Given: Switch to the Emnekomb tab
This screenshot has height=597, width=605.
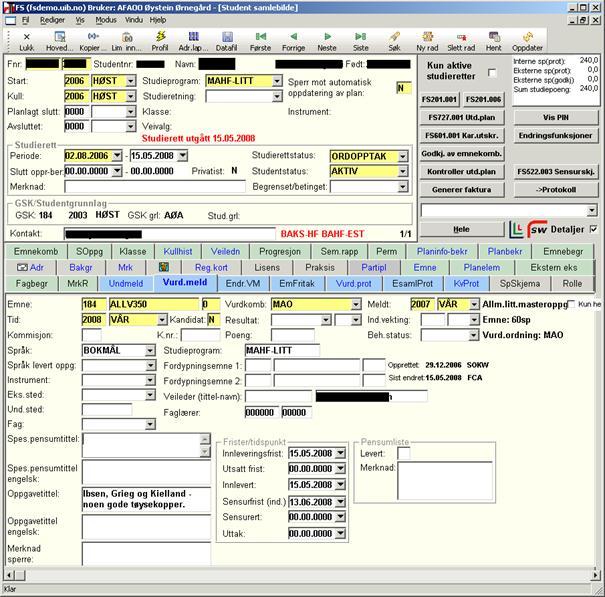Looking at the screenshot, I should point(36,252).
